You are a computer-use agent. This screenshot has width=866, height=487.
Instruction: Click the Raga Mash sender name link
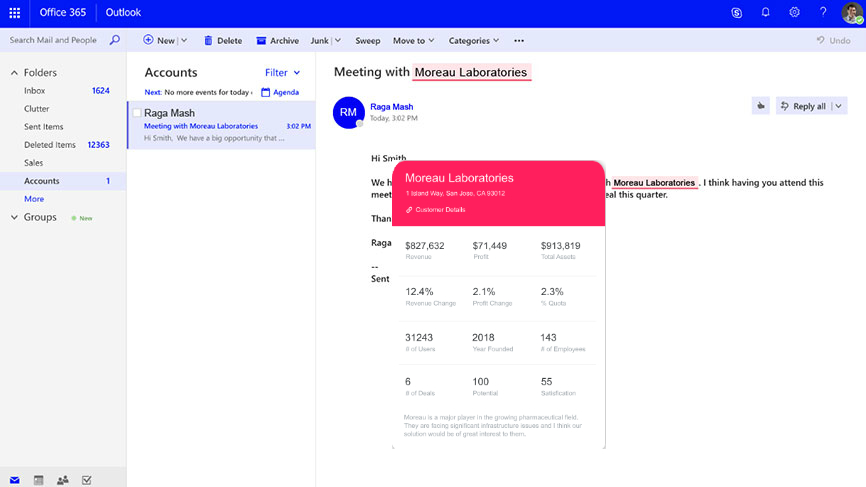tap(392, 107)
